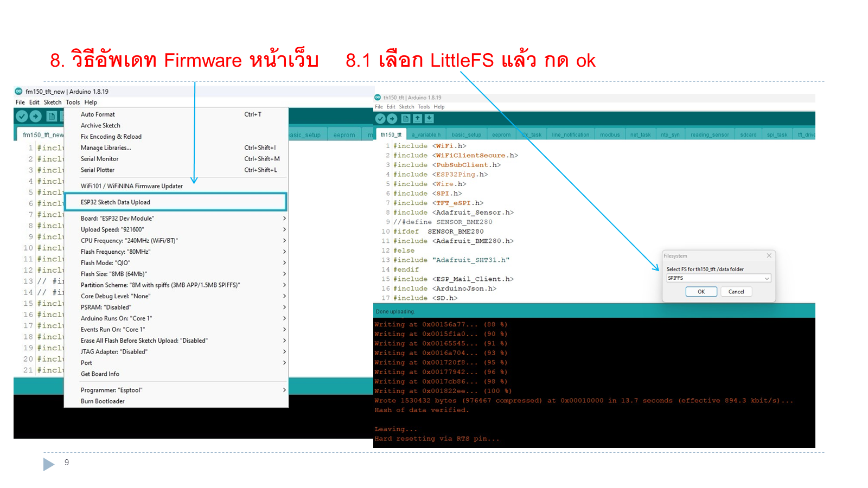The width and height of the screenshot is (868, 488).
Task: Expand Flash Size: "8MB (64Mb)" submenu
Action: [176, 274]
